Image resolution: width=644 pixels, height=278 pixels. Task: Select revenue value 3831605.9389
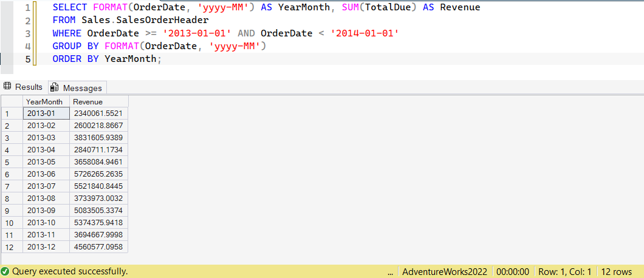pos(99,138)
